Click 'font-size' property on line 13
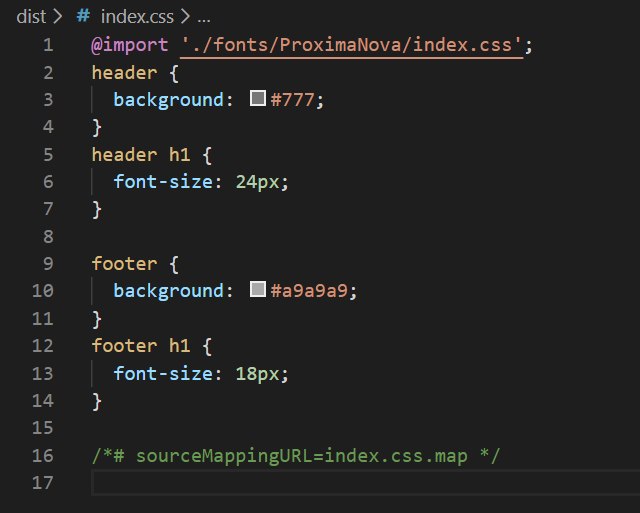 tap(163, 373)
